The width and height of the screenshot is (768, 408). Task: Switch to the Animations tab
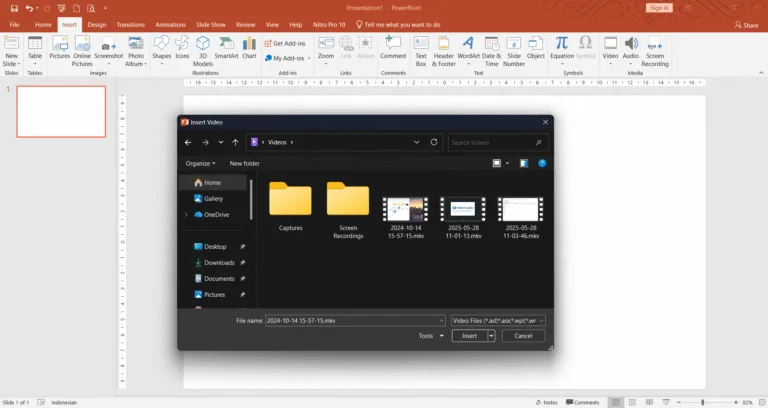[170, 24]
